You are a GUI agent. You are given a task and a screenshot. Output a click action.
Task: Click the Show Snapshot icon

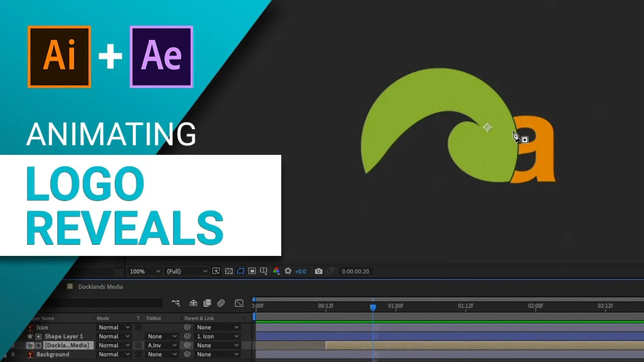(331, 271)
